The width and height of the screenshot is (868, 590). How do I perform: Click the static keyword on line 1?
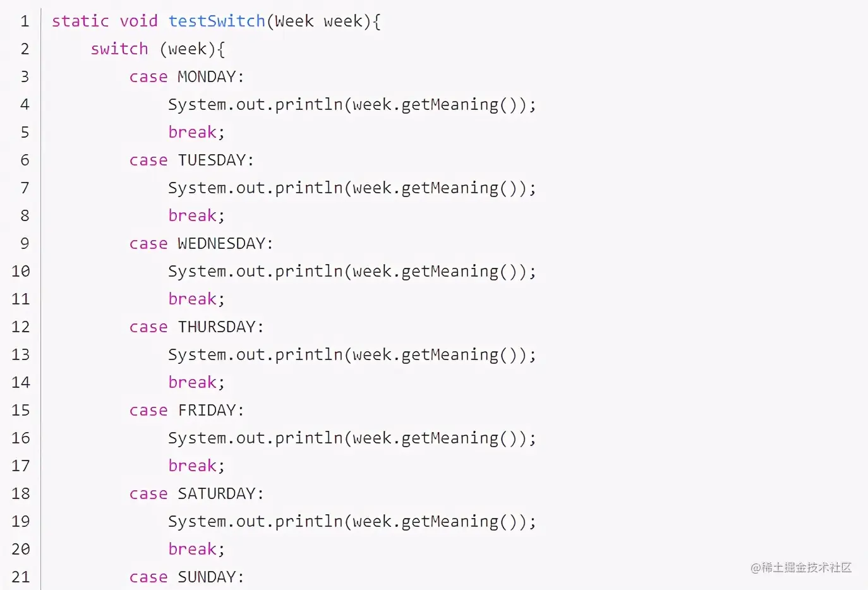click(x=80, y=21)
